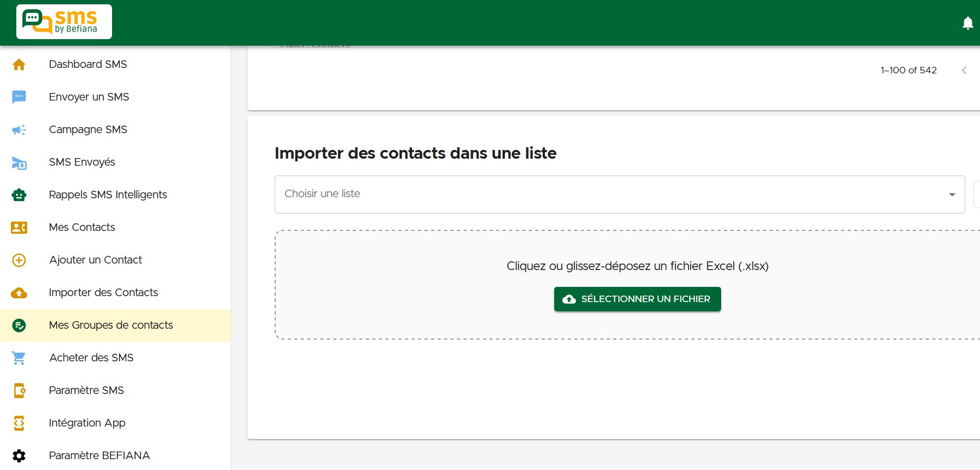
Task: Click the cloud upload icon for Importer des Contacts
Action: tap(19, 293)
